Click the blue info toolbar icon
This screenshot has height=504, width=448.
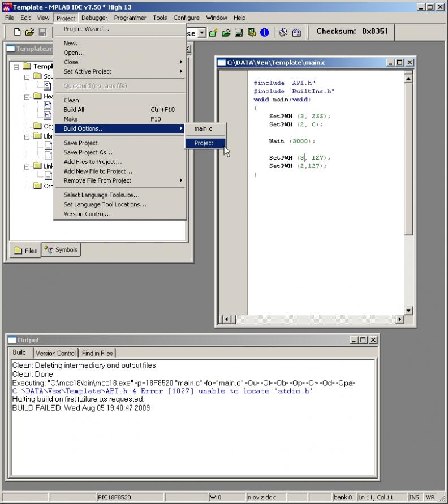pyautogui.click(x=265, y=32)
